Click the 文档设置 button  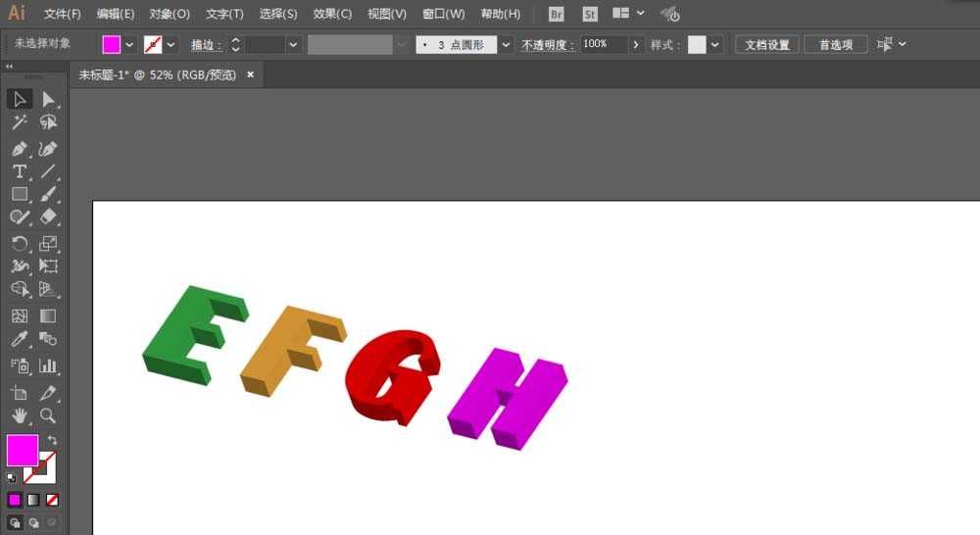click(767, 45)
